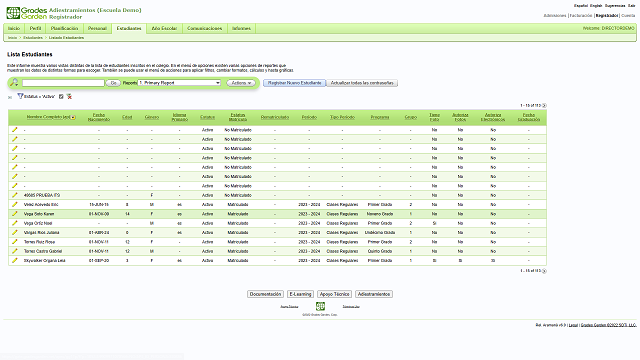Select the Estudiantes tab
640x360 pixels.
129,28
